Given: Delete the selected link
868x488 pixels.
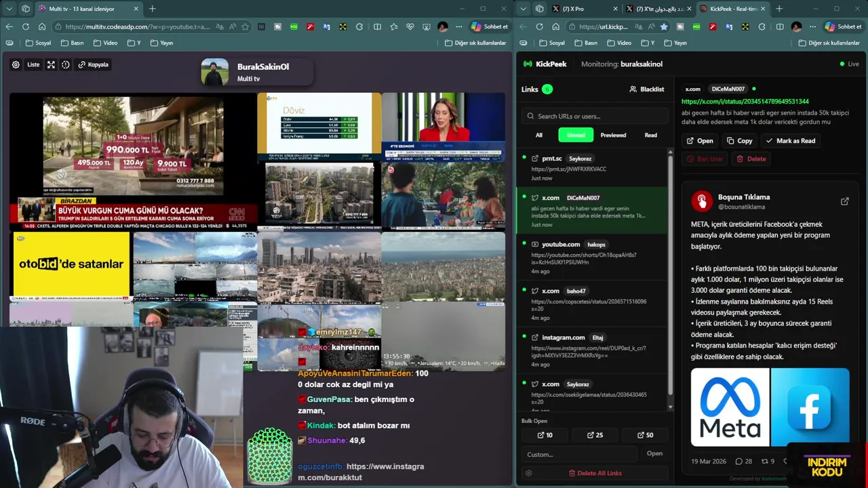Looking at the screenshot, I should tap(751, 159).
